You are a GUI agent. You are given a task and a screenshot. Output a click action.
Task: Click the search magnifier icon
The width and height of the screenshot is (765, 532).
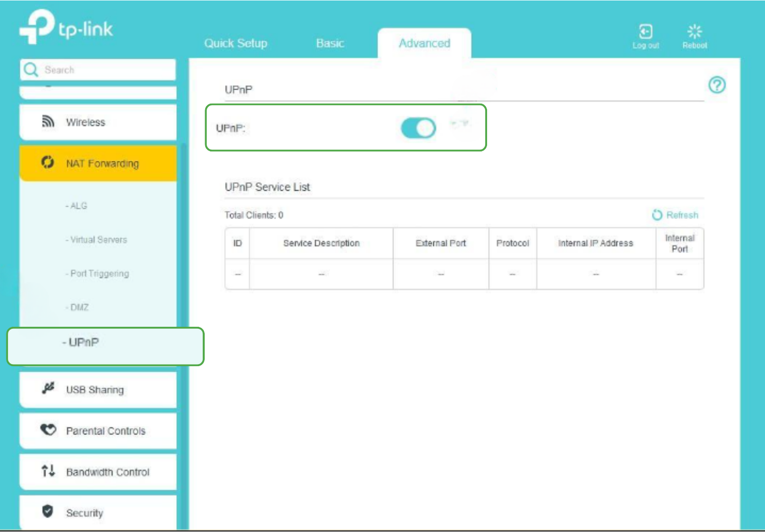[x=31, y=70]
